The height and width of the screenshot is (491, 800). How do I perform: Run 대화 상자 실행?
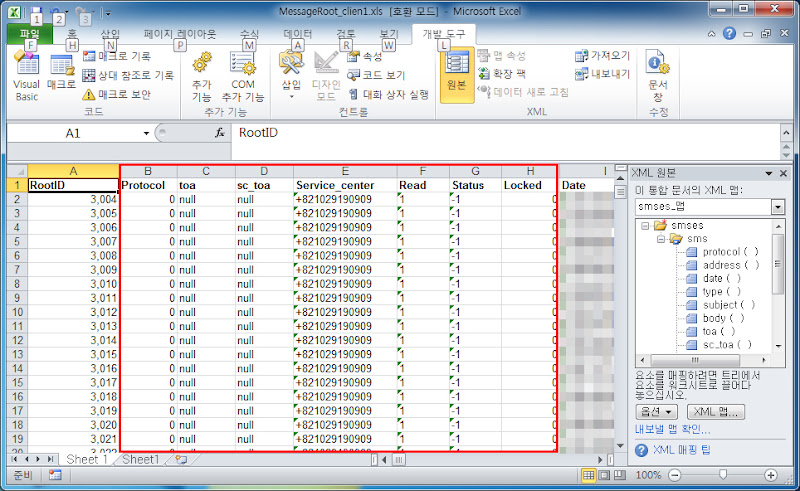click(388, 94)
